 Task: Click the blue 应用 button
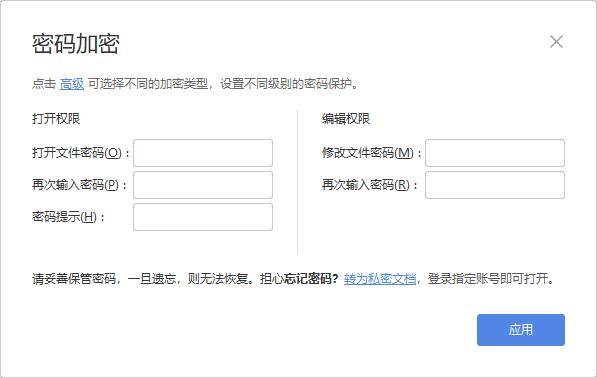coord(520,330)
